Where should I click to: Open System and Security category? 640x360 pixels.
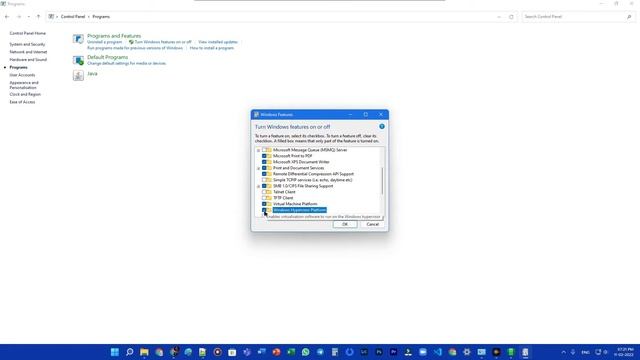pyautogui.click(x=27, y=44)
